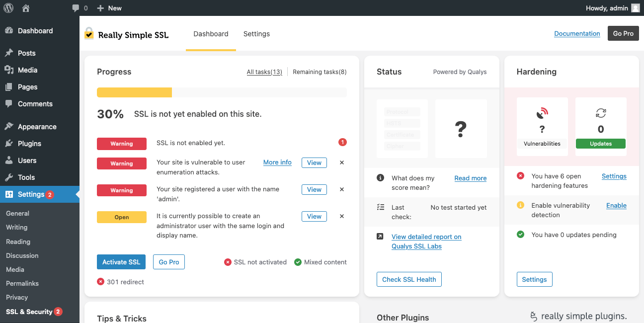Screen dimensions: 644x323
Task: Click the Activate SSL button
Action: (x=121, y=262)
